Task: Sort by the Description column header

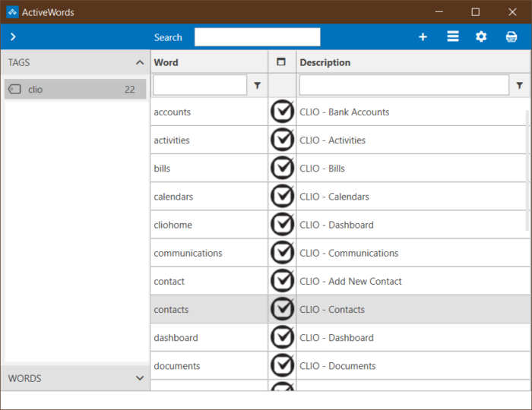Action: [x=325, y=62]
